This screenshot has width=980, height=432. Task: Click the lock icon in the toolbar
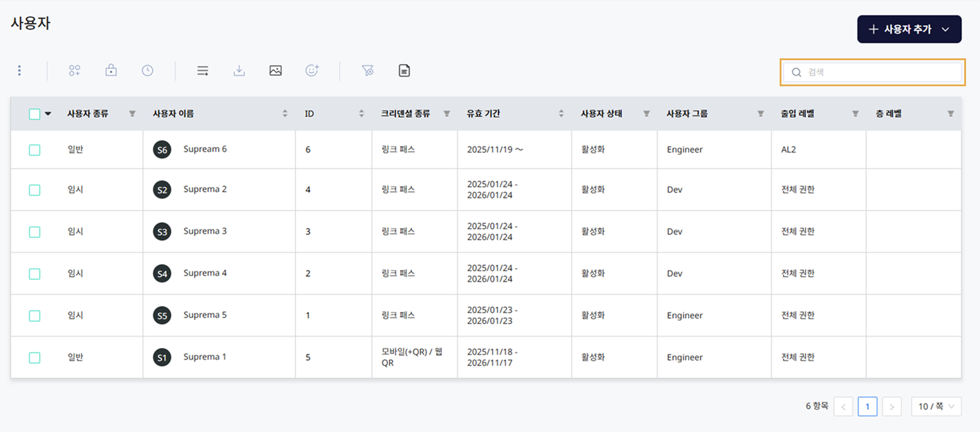point(111,70)
